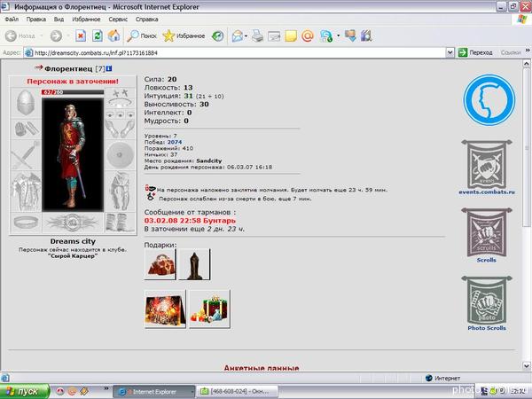Click the Windows пуск start button
Screen dimensions: 532x399
[25, 391]
